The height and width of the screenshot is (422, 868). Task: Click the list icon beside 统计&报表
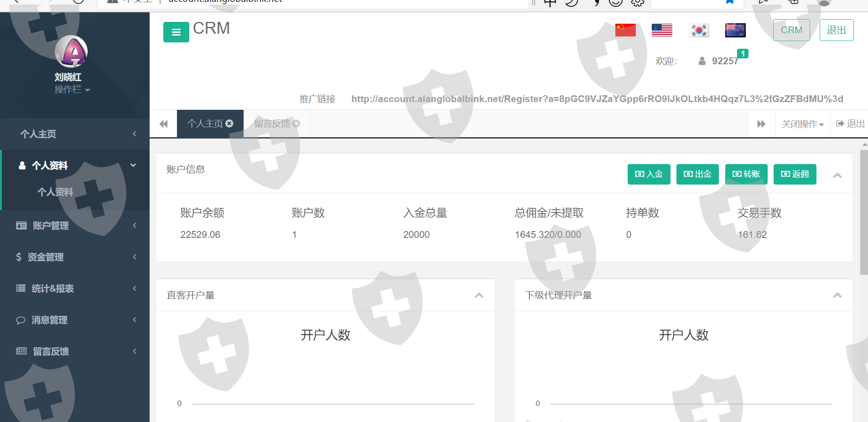coord(21,288)
